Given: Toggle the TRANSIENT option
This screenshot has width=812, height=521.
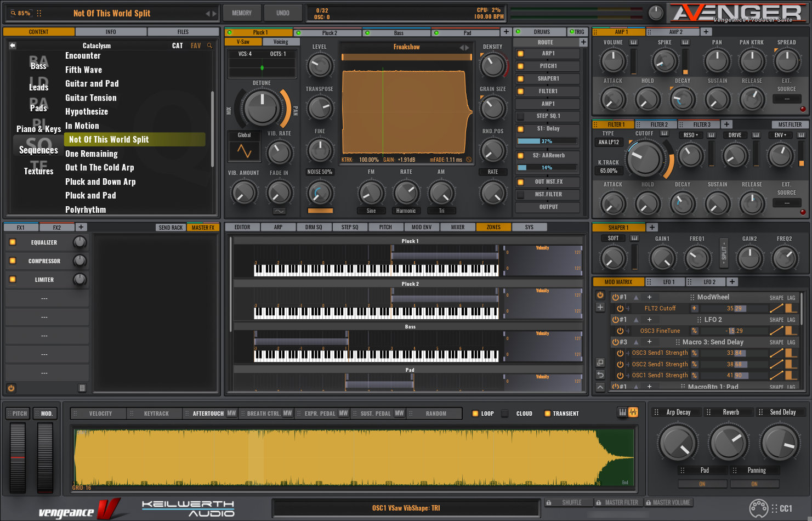Looking at the screenshot, I should click(x=547, y=414).
